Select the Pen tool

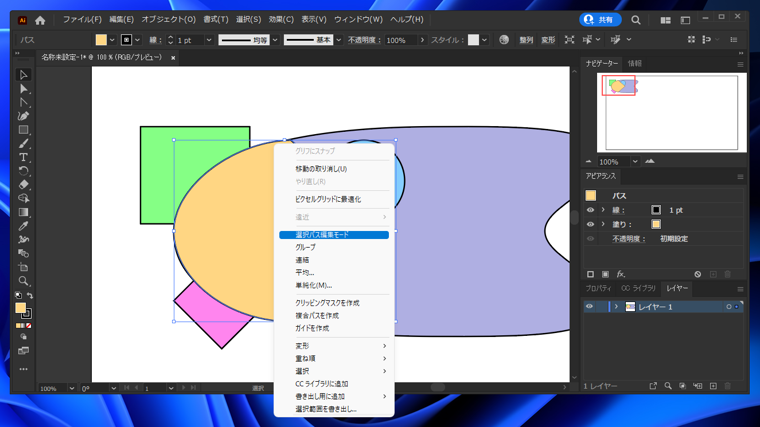click(x=23, y=116)
